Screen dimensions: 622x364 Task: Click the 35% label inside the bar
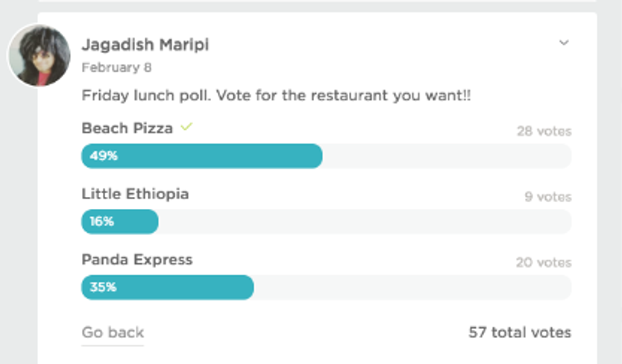coord(103,287)
